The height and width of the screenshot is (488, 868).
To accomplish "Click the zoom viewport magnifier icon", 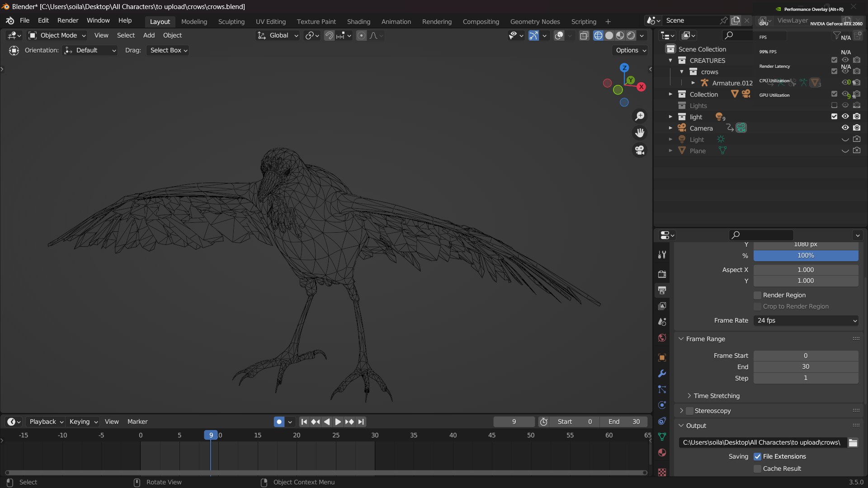I will [640, 116].
